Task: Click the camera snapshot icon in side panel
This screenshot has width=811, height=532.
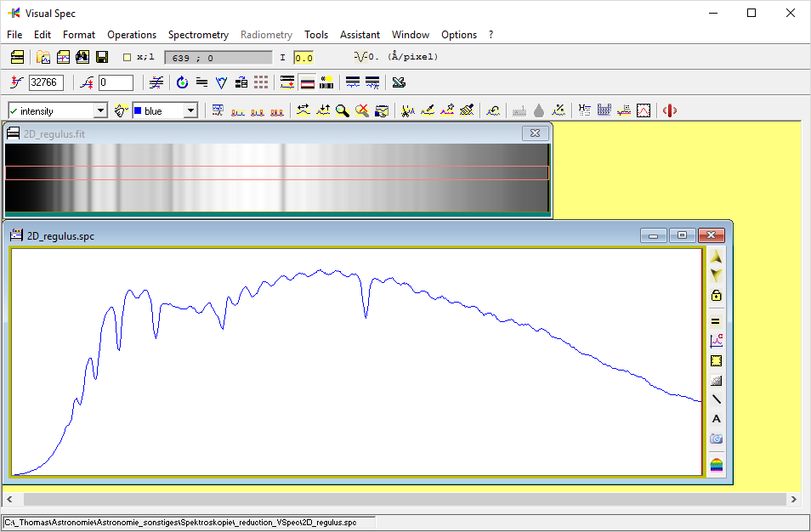Action: pos(716,439)
